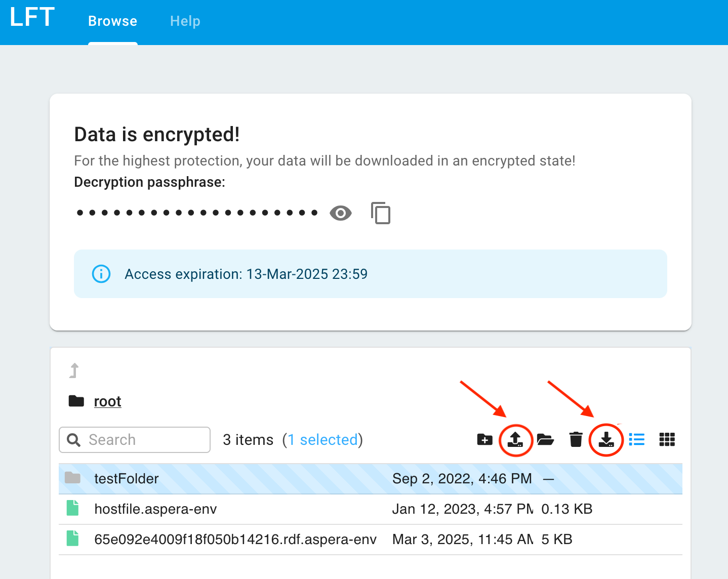Image resolution: width=728 pixels, height=579 pixels.
Task: Open the Browse tab
Action: pyautogui.click(x=112, y=21)
